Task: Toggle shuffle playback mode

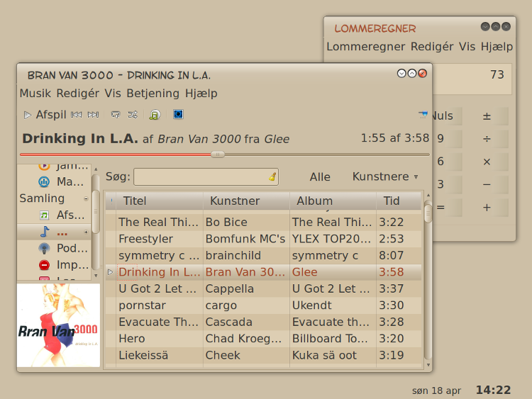Action: coord(133,115)
